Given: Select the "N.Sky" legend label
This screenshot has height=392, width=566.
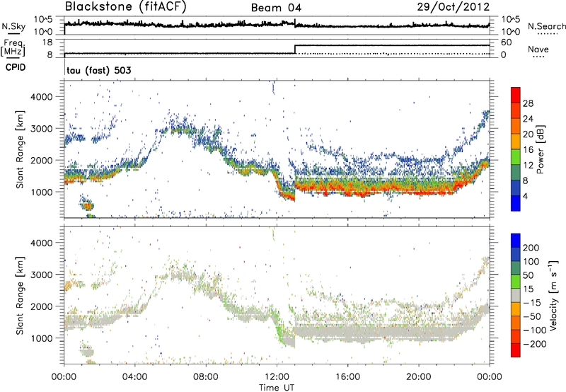Looking at the screenshot, I should point(13,26).
